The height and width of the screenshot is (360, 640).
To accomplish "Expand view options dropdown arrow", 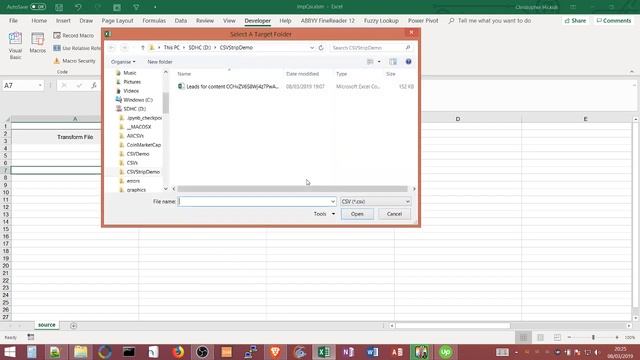I will pyautogui.click(x=379, y=62).
